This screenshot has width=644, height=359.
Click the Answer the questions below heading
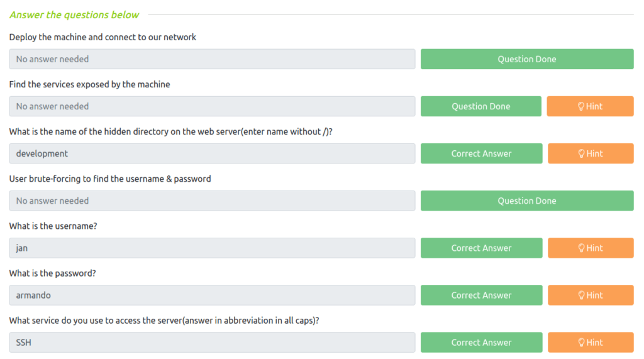[x=74, y=15]
